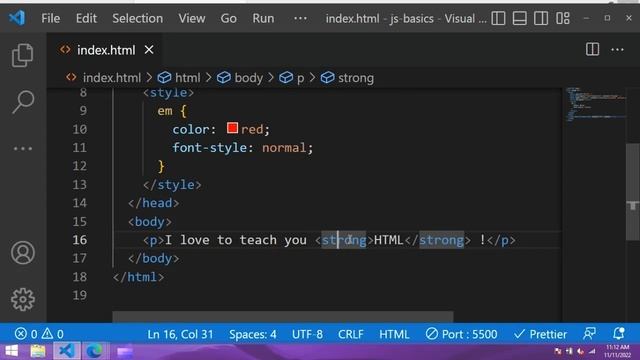This screenshot has height=360, width=640.
Task: Select the index.html editor tab
Action: 104,50
